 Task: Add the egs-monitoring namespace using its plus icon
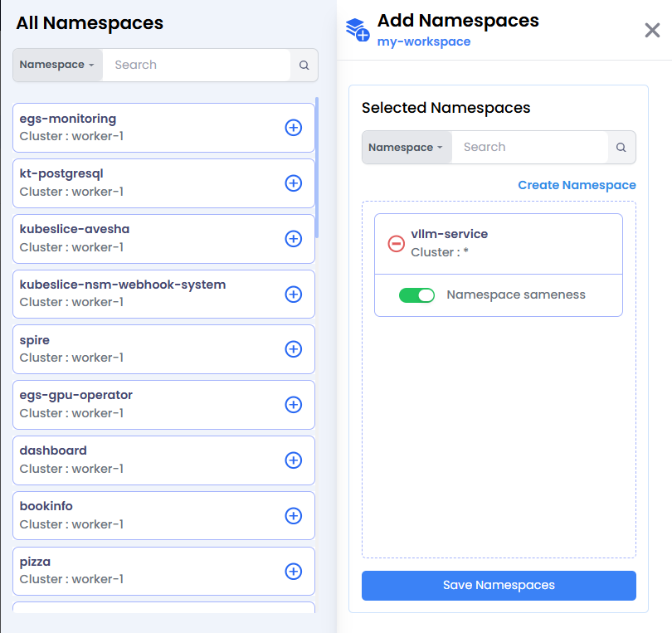(x=294, y=128)
